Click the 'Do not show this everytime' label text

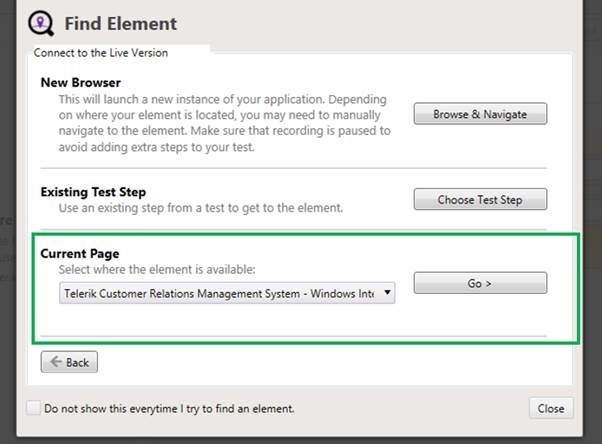[170, 408]
